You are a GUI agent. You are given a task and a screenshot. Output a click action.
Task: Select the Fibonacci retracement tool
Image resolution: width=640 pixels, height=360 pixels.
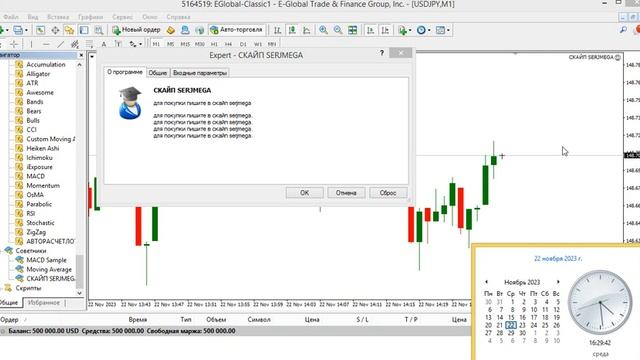point(89,44)
